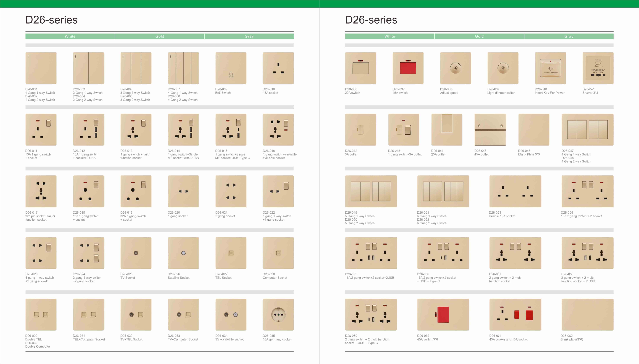This screenshot has width=639, height=364.
Task: Click the D26-045 45A outlet image
Action: click(490, 130)
